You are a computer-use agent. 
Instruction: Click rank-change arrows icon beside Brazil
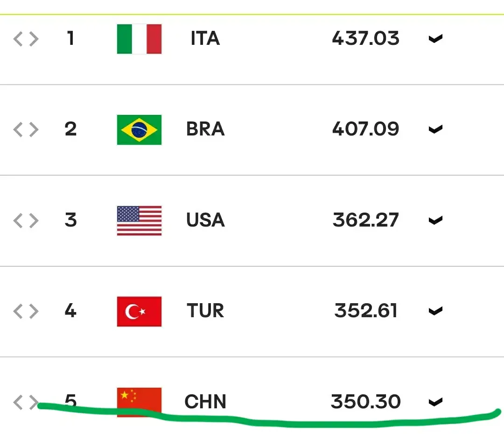[x=26, y=130]
